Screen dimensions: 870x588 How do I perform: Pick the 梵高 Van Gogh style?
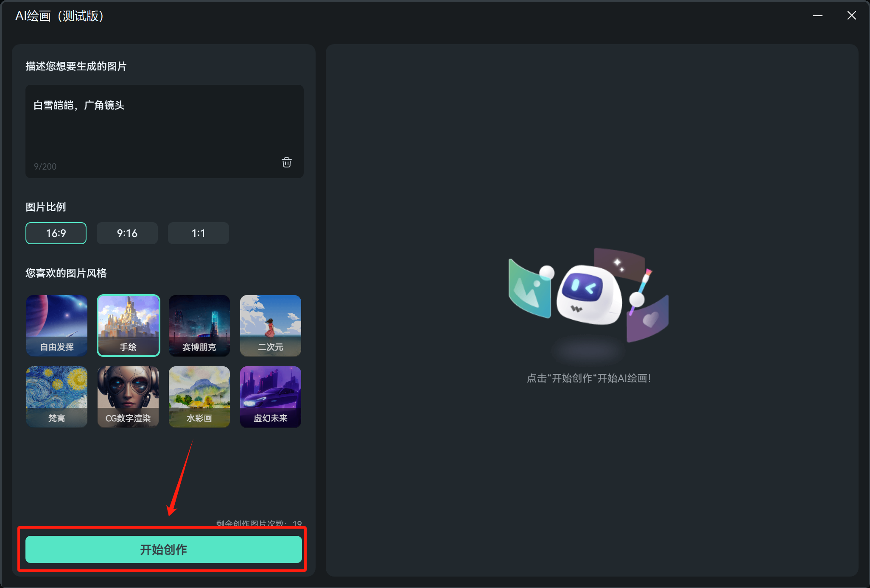pos(57,396)
